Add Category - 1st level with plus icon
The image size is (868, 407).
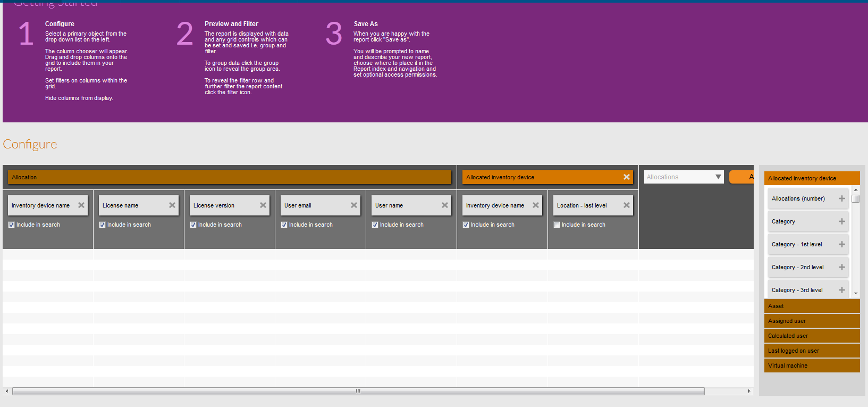coord(842,244)
